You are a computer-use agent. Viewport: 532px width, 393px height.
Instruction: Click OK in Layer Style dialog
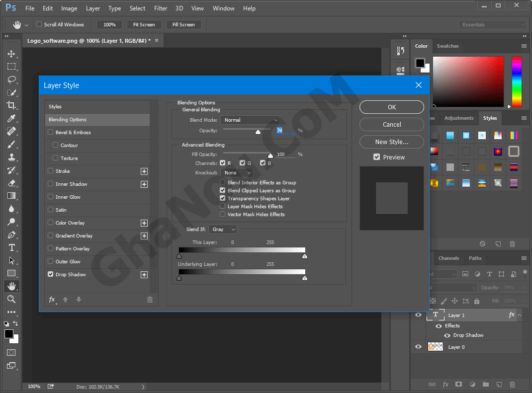pos(391,107)
